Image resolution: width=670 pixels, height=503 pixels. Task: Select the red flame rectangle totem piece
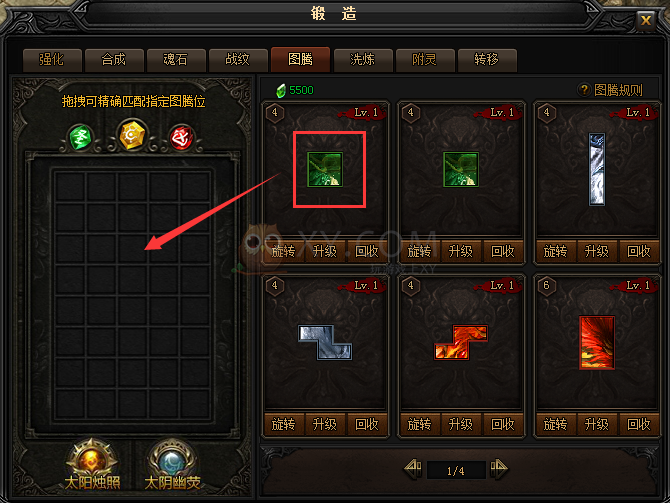click(x=597, y=342)
